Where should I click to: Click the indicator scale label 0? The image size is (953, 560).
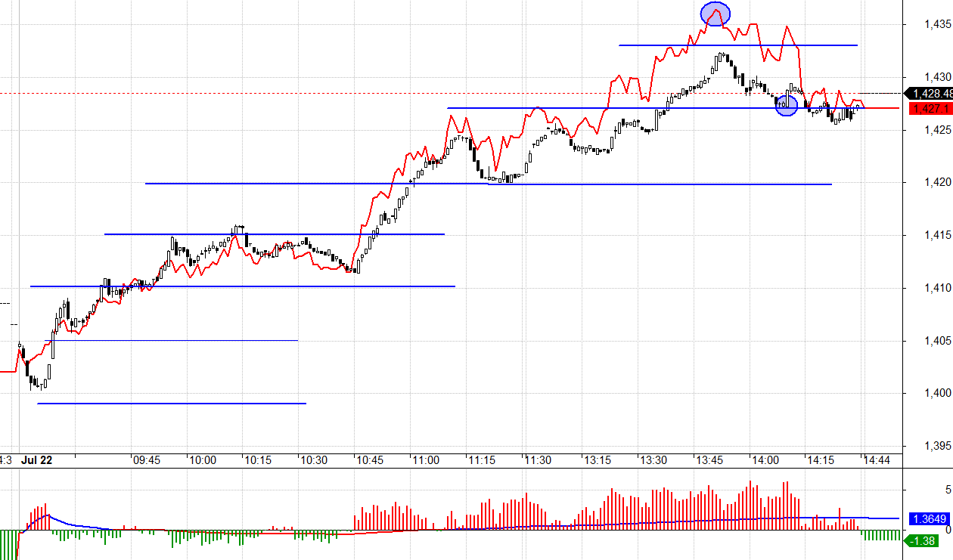tap(948, 530)
